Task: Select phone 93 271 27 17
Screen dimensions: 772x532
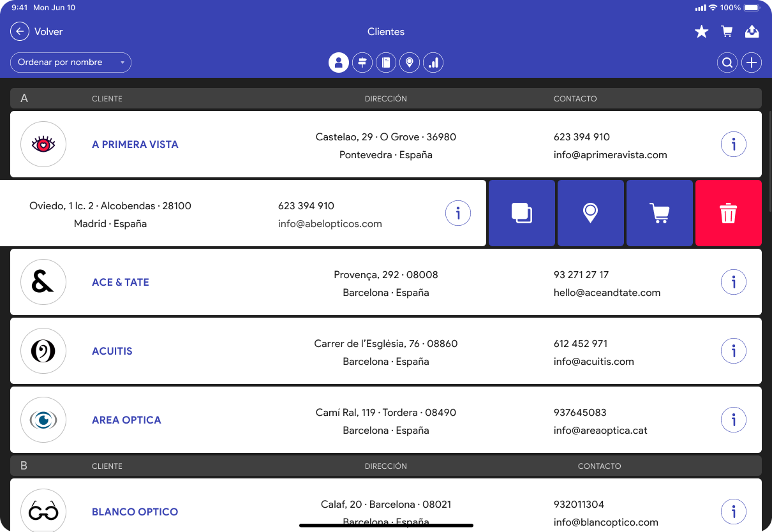Action: [x=581, y=275]
